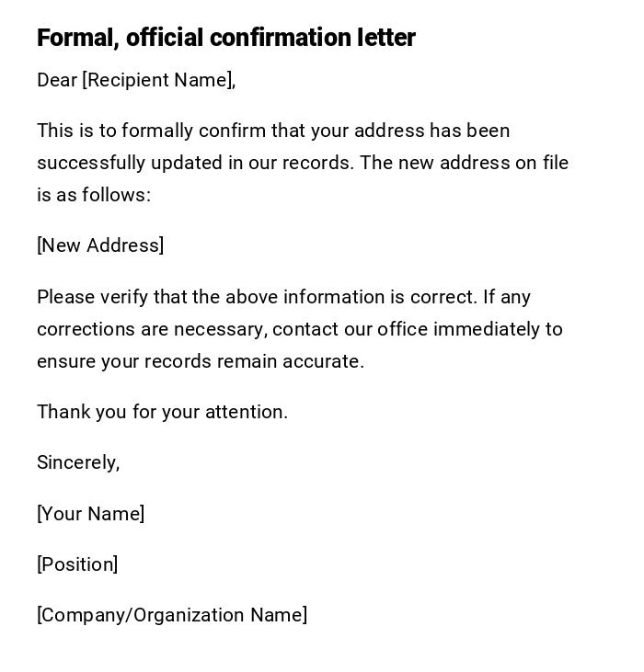Select the [New Address] placeholder
This screenshot has width=644, height=672.
pyautogui.click(x=100, y=245)
